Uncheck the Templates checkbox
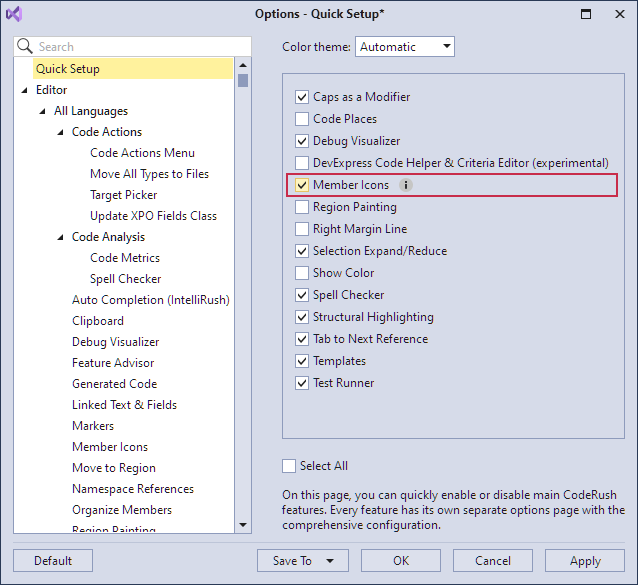This screenshot has height=585, width=638. point(302,360)
